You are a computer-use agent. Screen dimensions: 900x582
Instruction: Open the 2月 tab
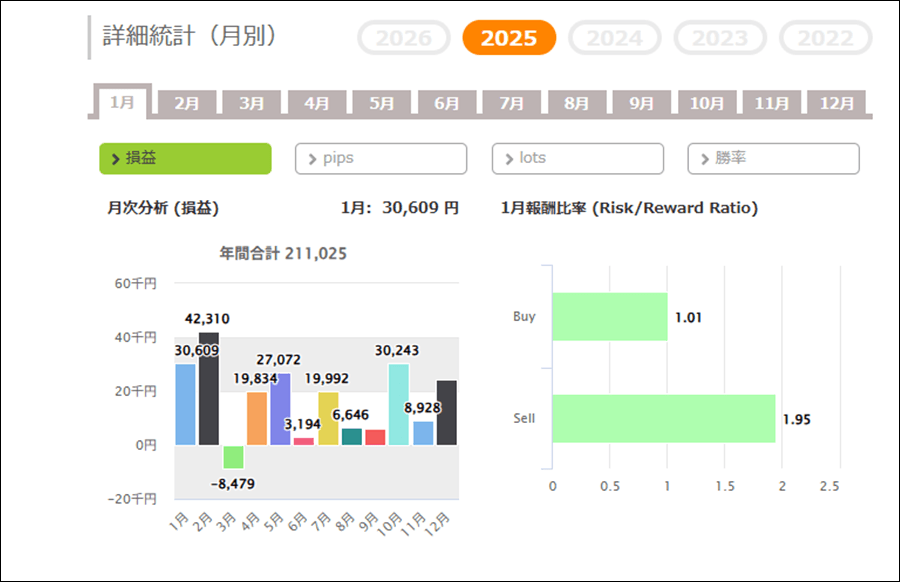pyautogui.click(x=187, y=103)
